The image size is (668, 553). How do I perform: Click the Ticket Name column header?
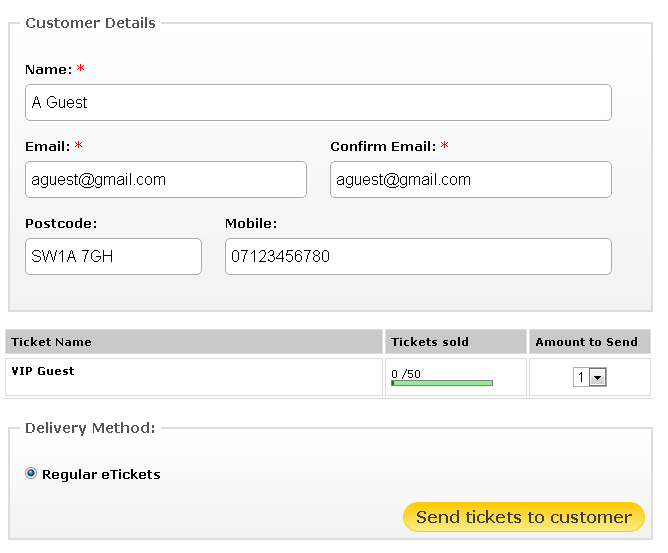(x=51, y=342)
